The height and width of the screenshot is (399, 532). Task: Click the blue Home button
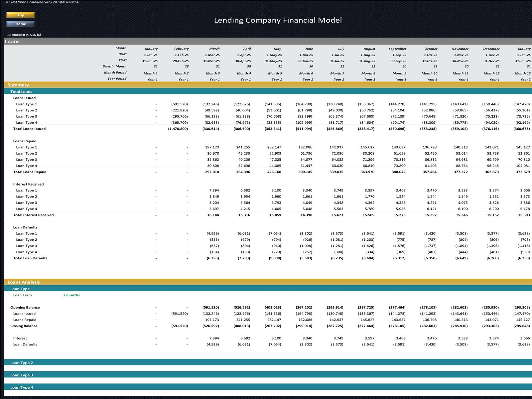point(21,24)
